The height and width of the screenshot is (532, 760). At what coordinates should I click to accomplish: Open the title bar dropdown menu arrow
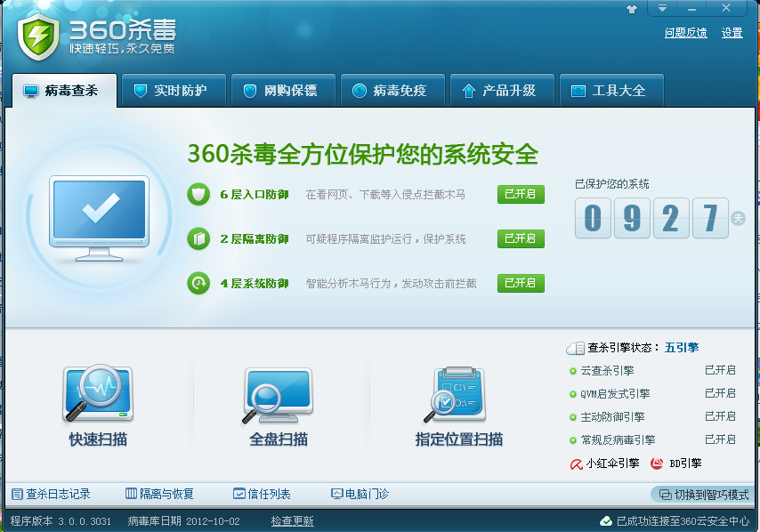[662, 8]
